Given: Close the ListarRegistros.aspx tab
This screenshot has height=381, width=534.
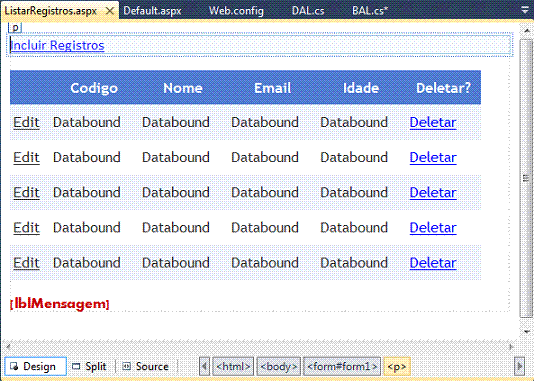Looking at the screenshot, I should coord(110,11).
